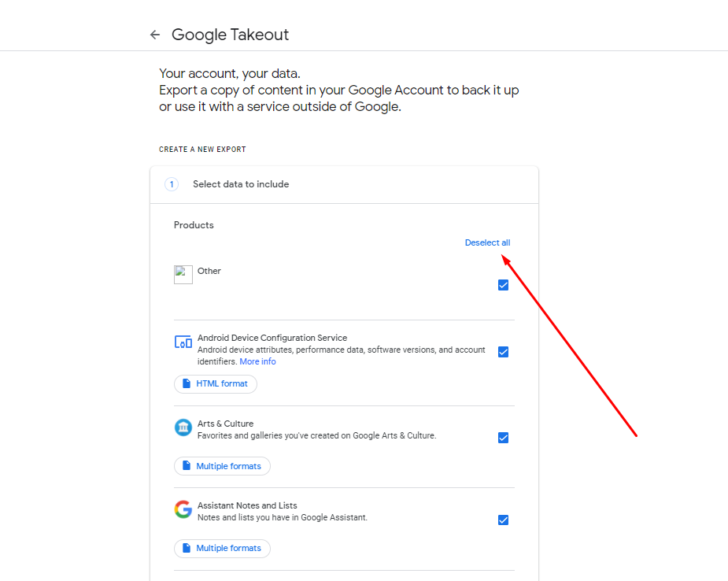
Task: Click the Android Device Configuration Service title
Action: pos(272,338)
